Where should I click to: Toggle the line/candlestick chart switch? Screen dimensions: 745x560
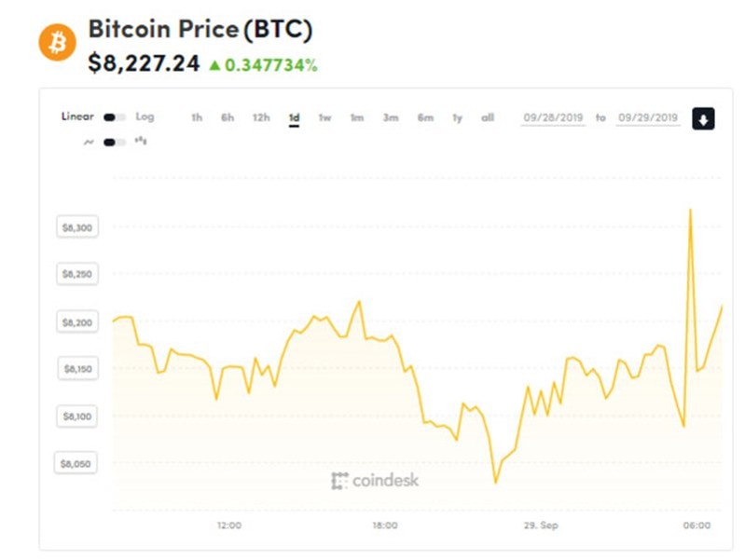pos(115,142)
